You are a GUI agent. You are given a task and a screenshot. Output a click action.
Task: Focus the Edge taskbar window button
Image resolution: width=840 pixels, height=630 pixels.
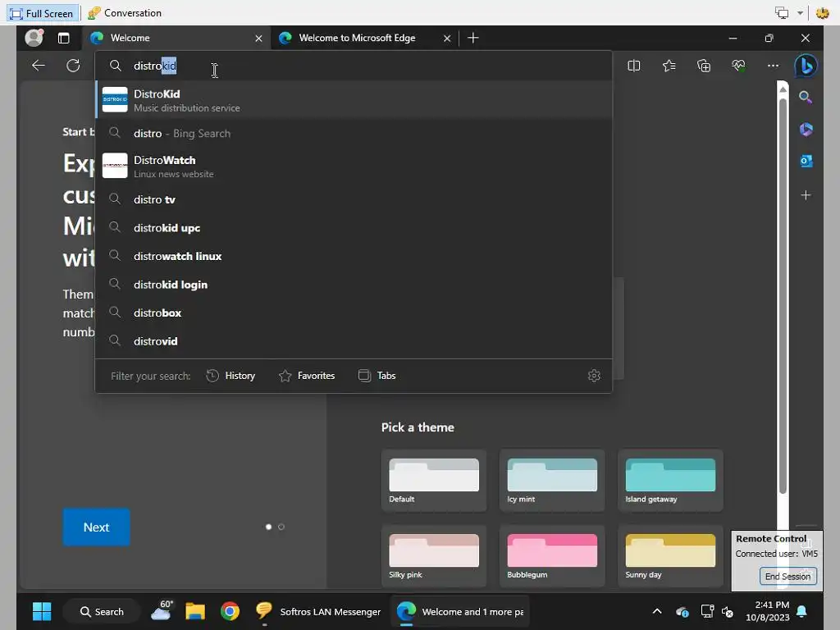point(459,611)
